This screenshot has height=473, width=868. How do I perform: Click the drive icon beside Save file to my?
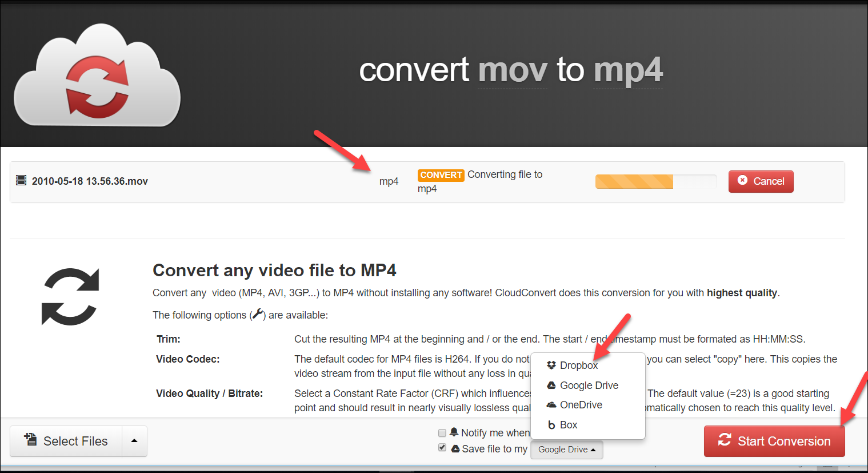point(455,448)
